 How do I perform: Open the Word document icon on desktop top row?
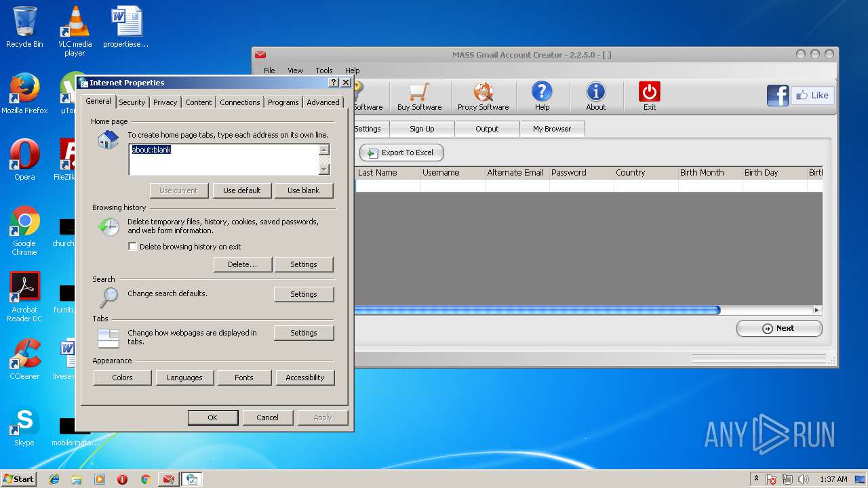(126, 27)
